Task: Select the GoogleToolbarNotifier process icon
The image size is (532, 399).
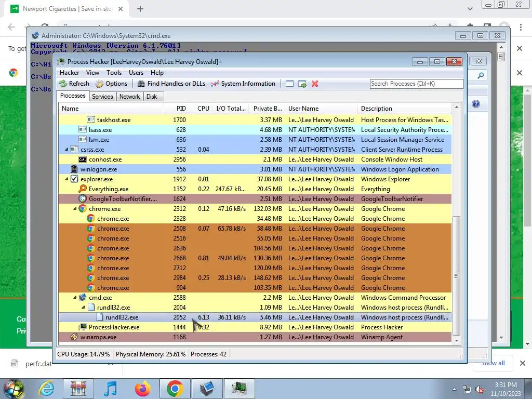Action: [83, 198]
